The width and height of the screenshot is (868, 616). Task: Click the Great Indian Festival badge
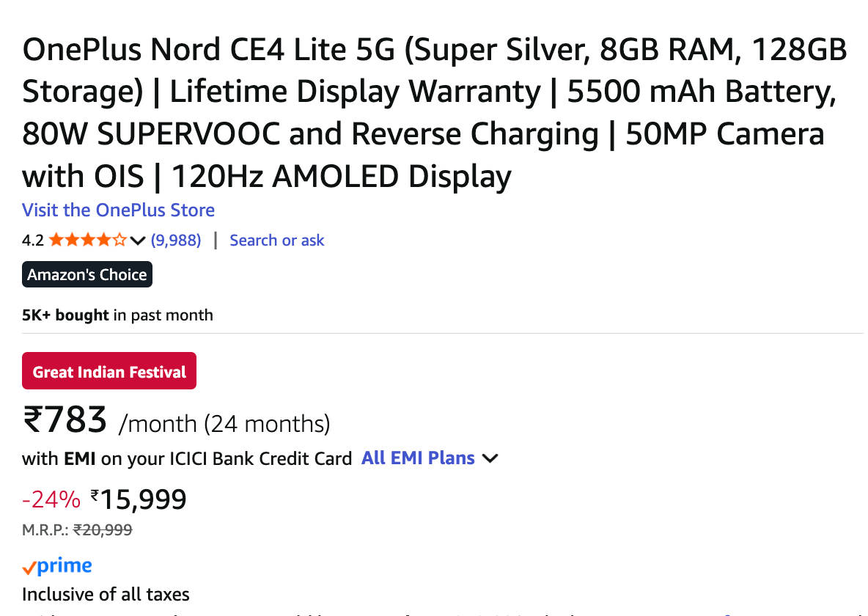pos(109,372)
